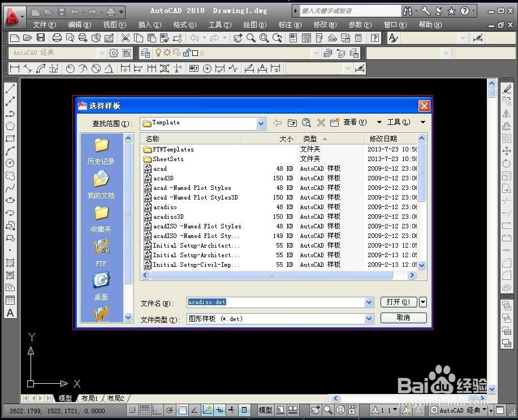Toggle Polar tracking in status bar
Screen dimensions: 518x420
170,410
